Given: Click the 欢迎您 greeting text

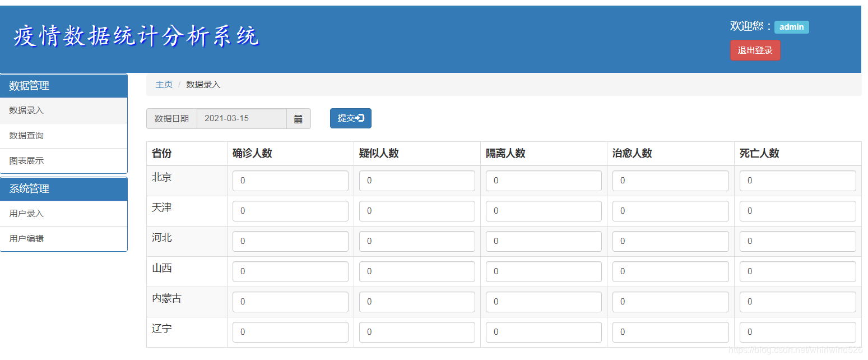Looking at the screenshot, I should coord(751,26).
